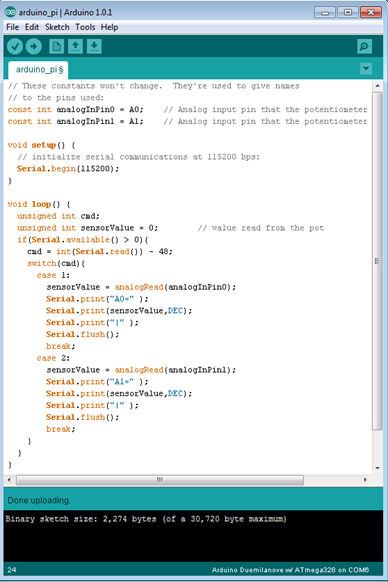This screenshot has width=388, height=582.
Task: Click the 'case 1:' line
Action: (x=53, y=275)
